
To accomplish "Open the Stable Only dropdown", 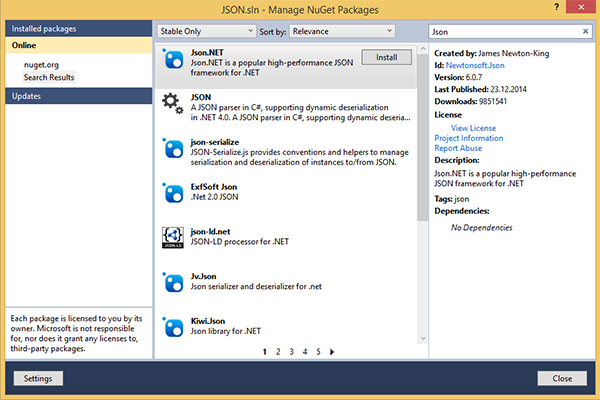I will click(197, 31).
